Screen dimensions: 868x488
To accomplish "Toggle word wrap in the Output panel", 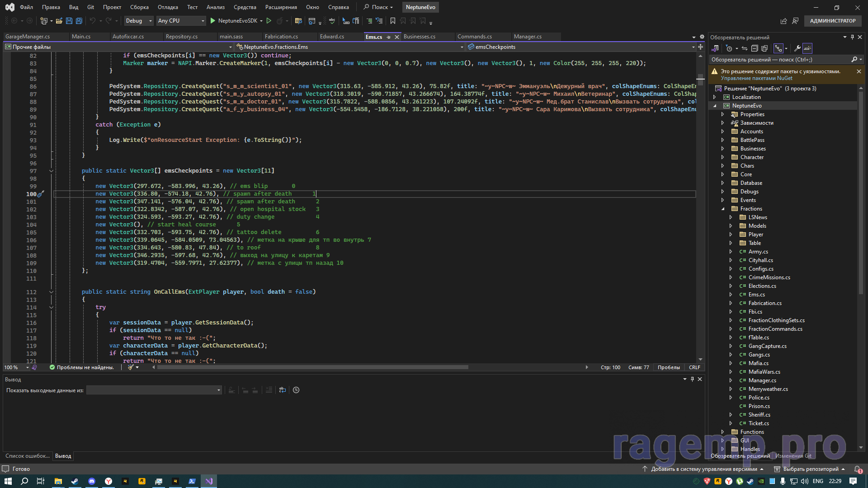I will pos(283,390).
